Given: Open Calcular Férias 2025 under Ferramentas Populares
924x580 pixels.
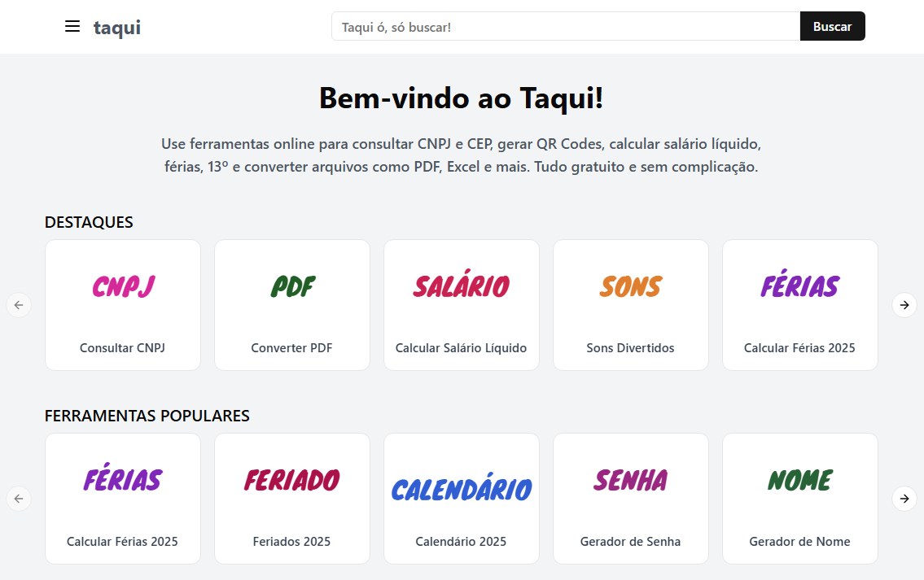Looking at the screenshot, I should point(123,499).
